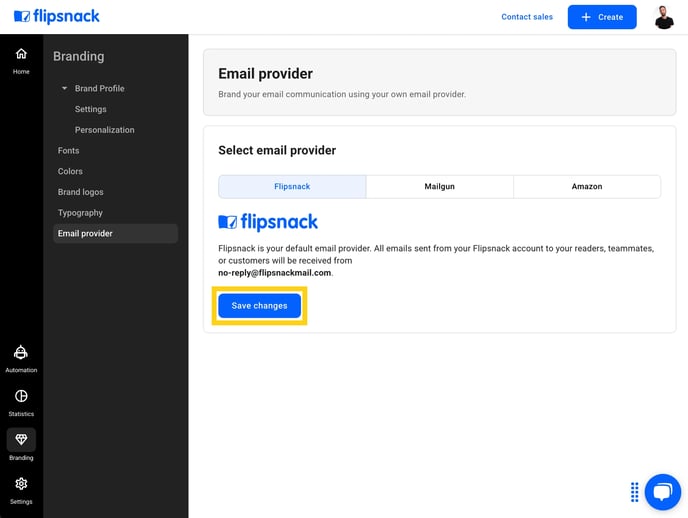
Task: Click the Save changes button
Action: pos(259,306)
